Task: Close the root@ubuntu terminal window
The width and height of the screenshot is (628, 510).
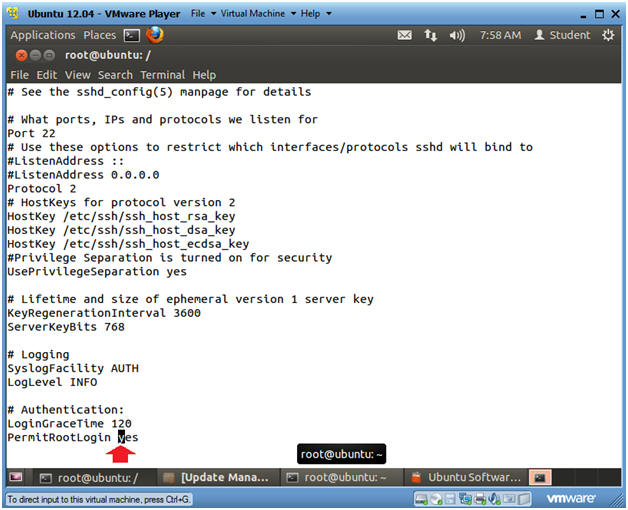Action: pos(22,55)
